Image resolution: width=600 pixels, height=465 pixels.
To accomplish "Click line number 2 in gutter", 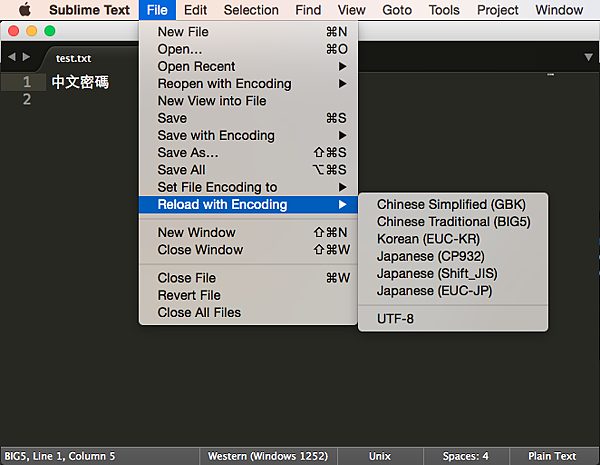I will [27, 100].
